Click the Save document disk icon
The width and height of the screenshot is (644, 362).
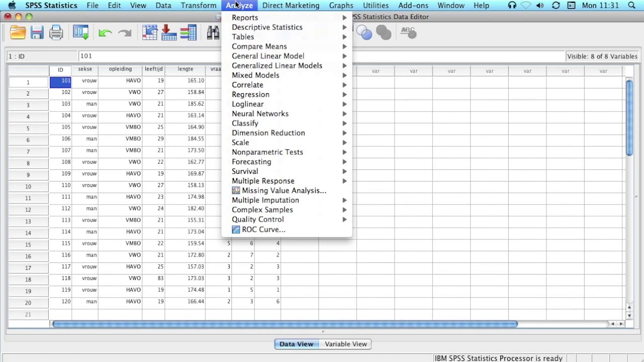37,33
